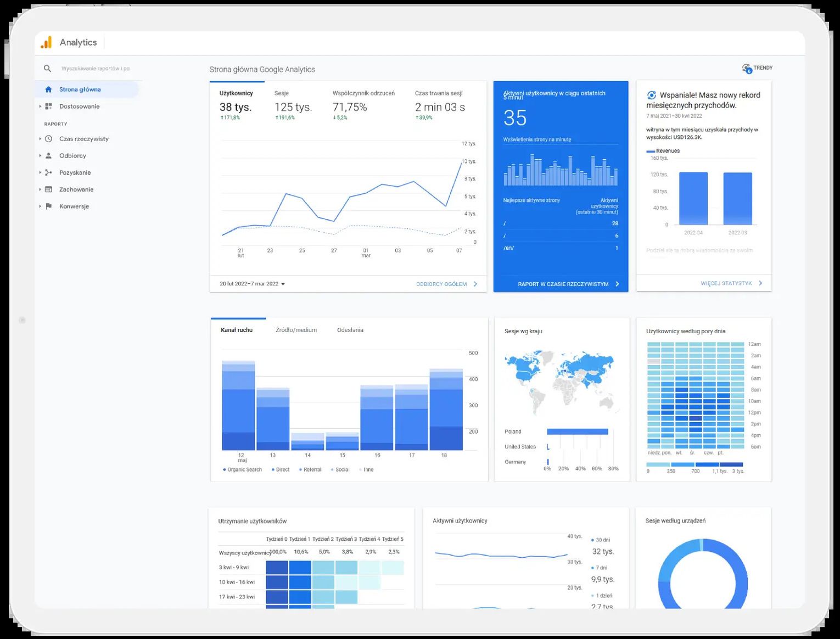The image size is (840, 639).
Task: Click the Konwersje flag icon
Action: click(48, 206)
